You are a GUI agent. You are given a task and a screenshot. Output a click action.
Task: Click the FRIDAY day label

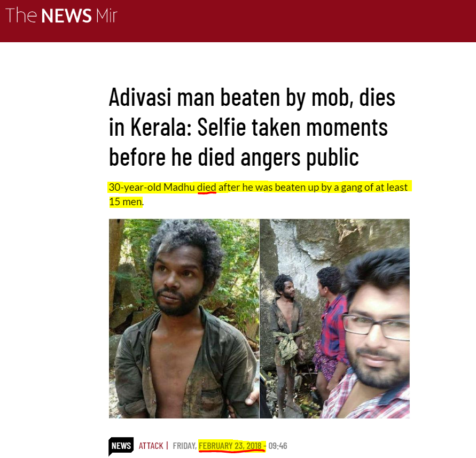(184, 446)
